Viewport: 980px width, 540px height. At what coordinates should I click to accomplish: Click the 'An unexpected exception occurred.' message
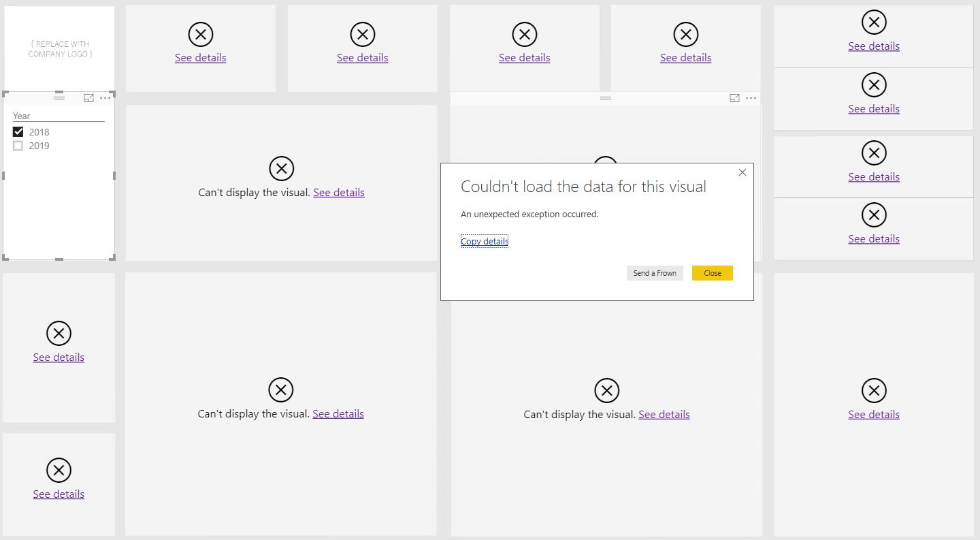(x=529, y=214)
